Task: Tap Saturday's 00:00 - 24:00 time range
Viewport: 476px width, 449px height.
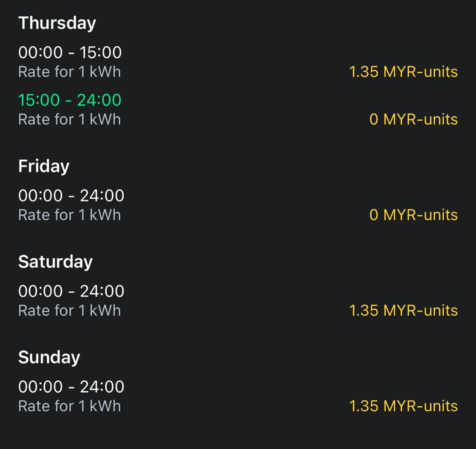Action: click(x=71, y=291)
